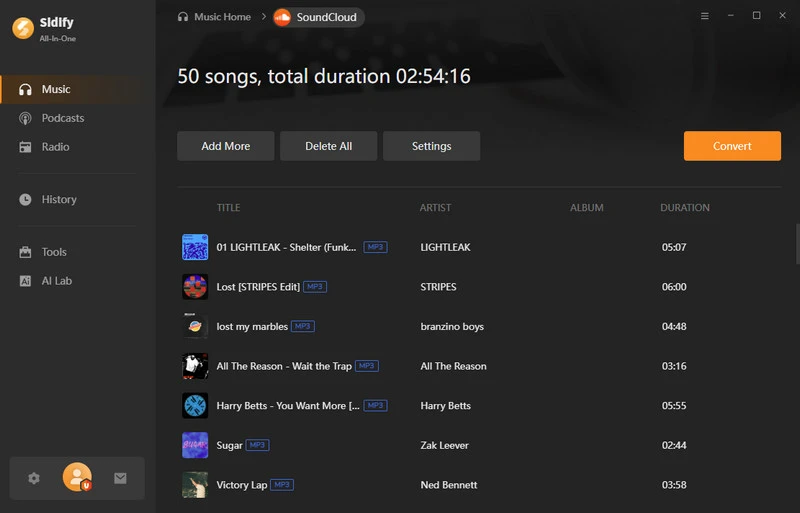Screen dimensions: 800x513
Task: Click the Wait the Trap thumbnail
Action: pos(195,366)
